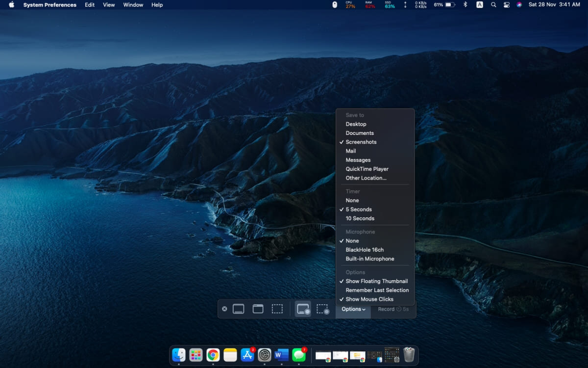Open Spotlight search icon

(493, 5)
